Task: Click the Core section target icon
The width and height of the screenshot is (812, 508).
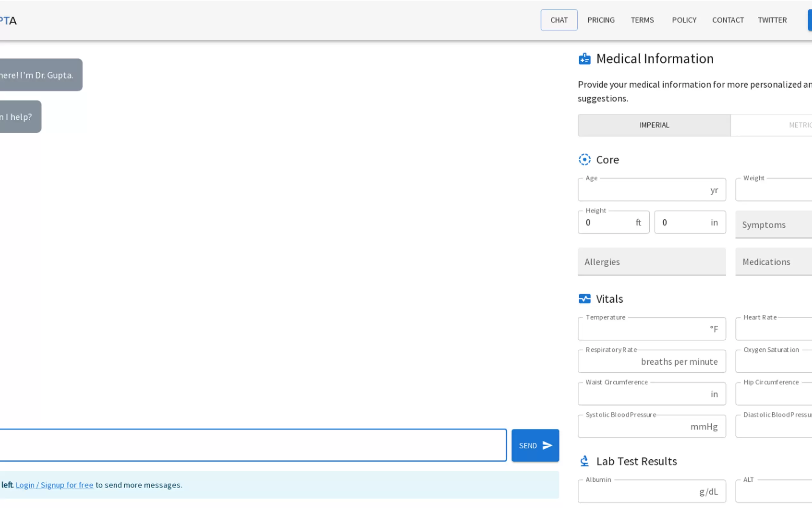Action: (x=584, y=160)
